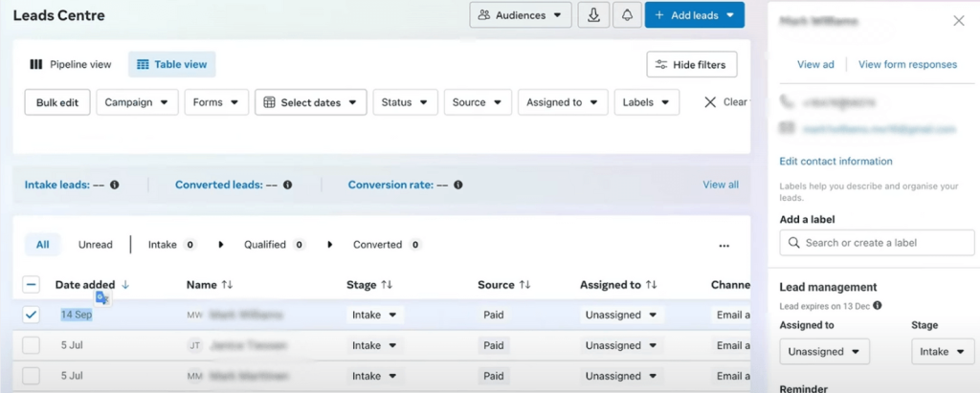Toggle the select-all header checkbox

32,285
